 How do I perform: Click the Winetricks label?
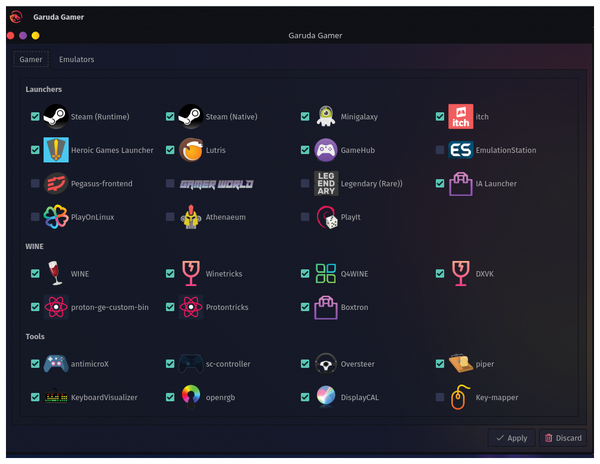click(224, 274)
